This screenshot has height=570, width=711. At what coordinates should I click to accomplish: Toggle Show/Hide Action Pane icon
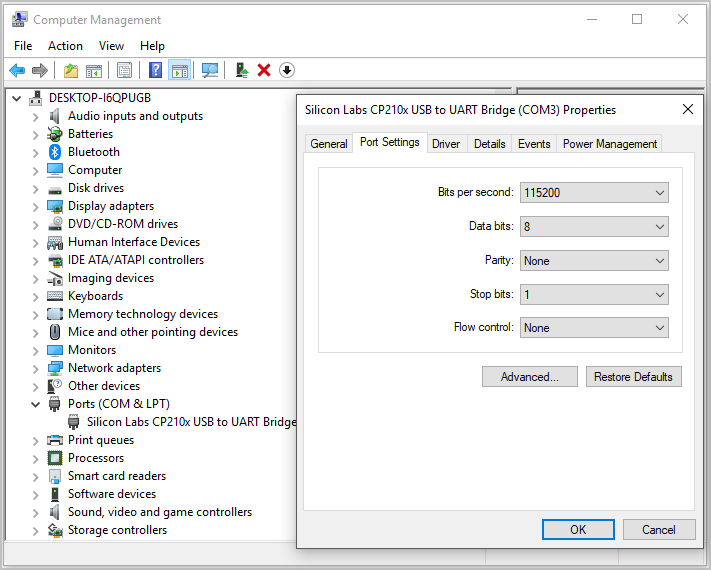(180, 70)
